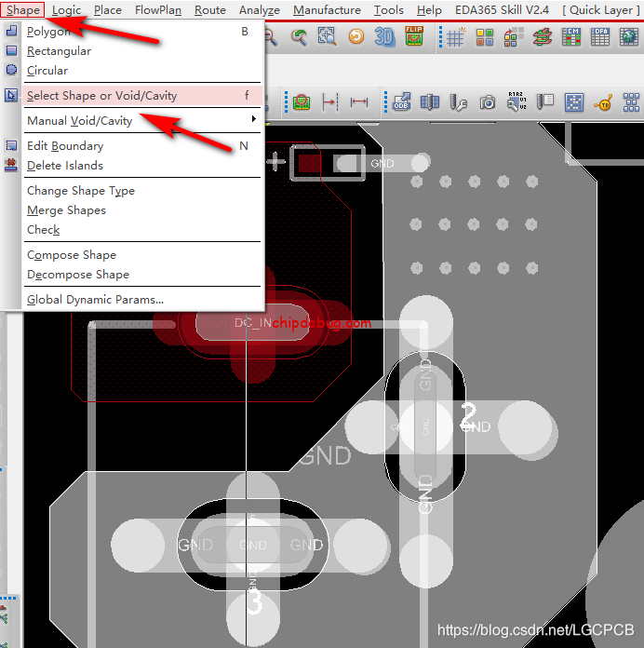Click the 3D viewer toolbar icon
The image size is (644, 648).
point(384,37)
